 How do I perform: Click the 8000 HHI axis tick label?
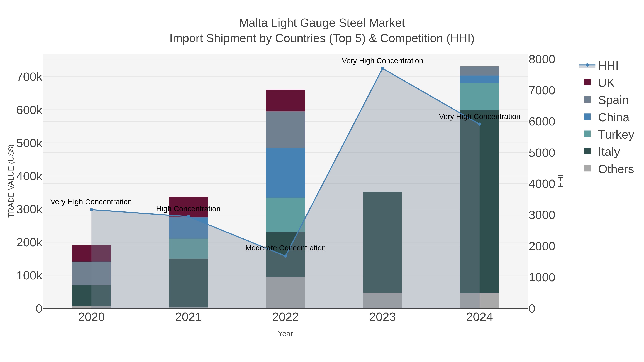click(542, 60)
